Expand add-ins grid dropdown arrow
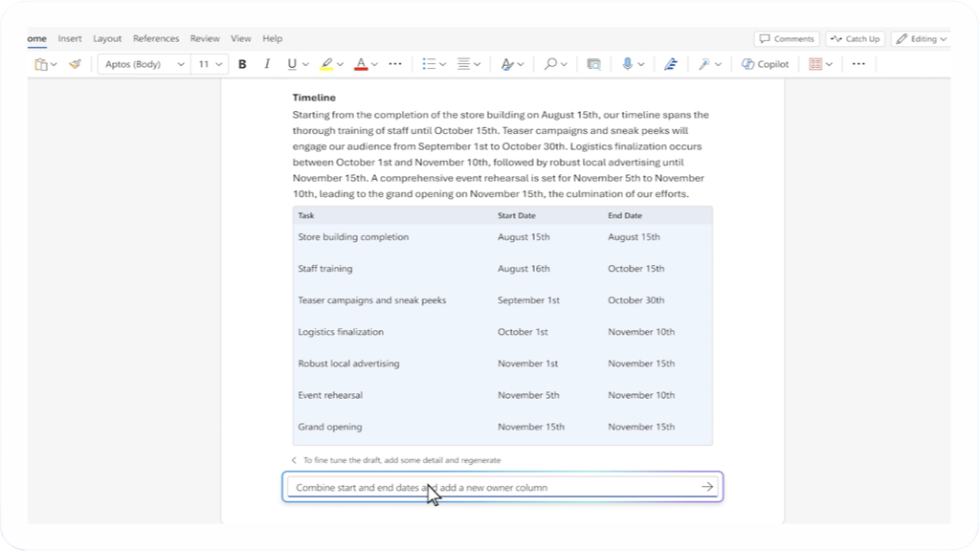Screen dimensions: 980x551 pyautogui.click(x=830, y=64)
